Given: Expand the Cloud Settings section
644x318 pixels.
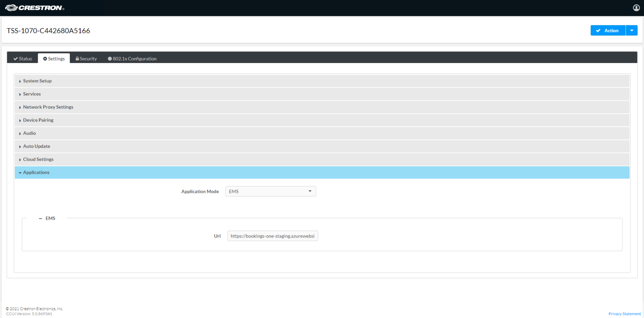Looking at the screenshot, I should 38,159.
